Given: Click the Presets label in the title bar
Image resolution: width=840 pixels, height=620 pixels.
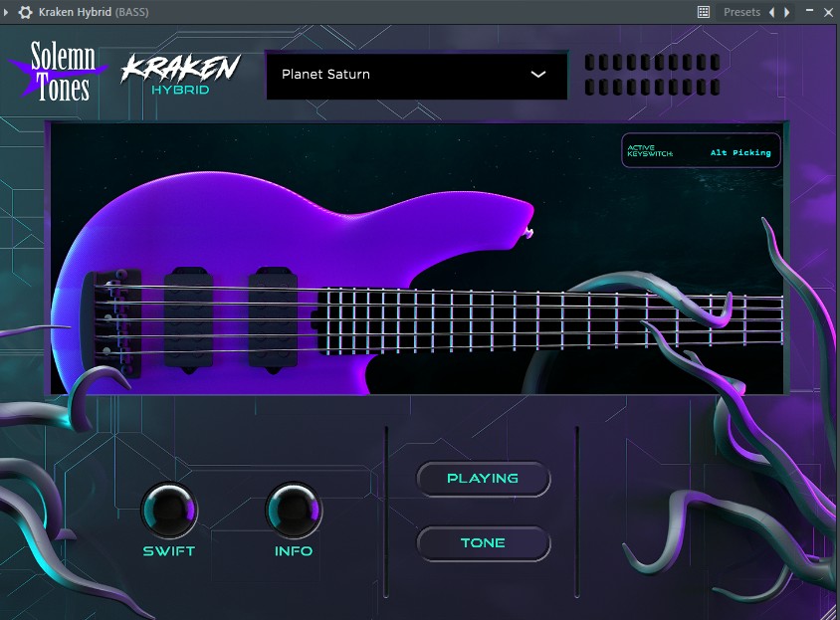Looking at the screenshot, I should (741, 12).
